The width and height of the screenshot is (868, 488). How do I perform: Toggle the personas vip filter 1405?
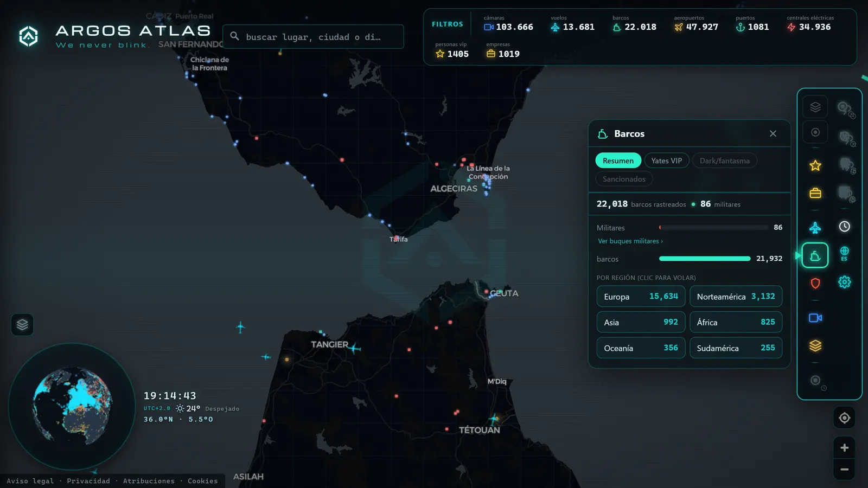tap(451, 50)
